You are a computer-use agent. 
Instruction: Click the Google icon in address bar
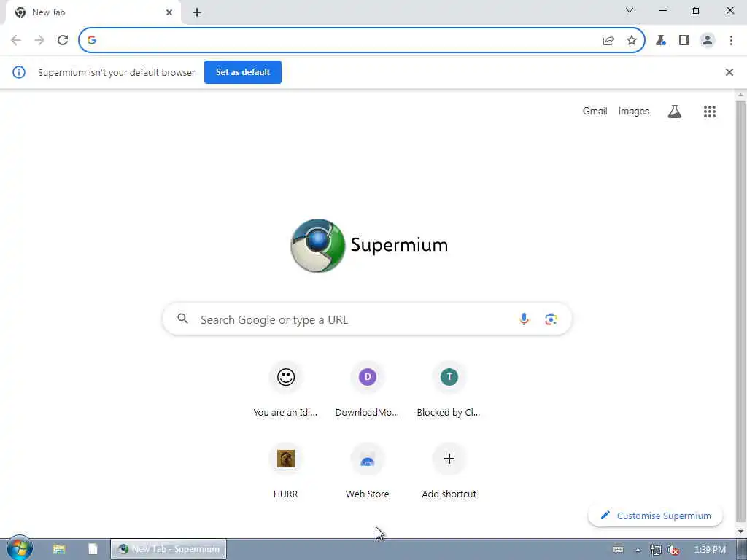tap(92, 41)
